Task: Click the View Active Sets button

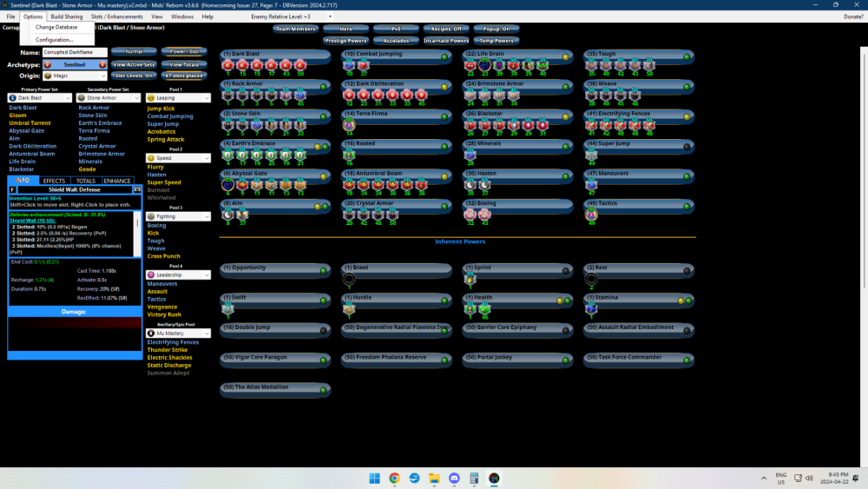Action: click(134, 65)
